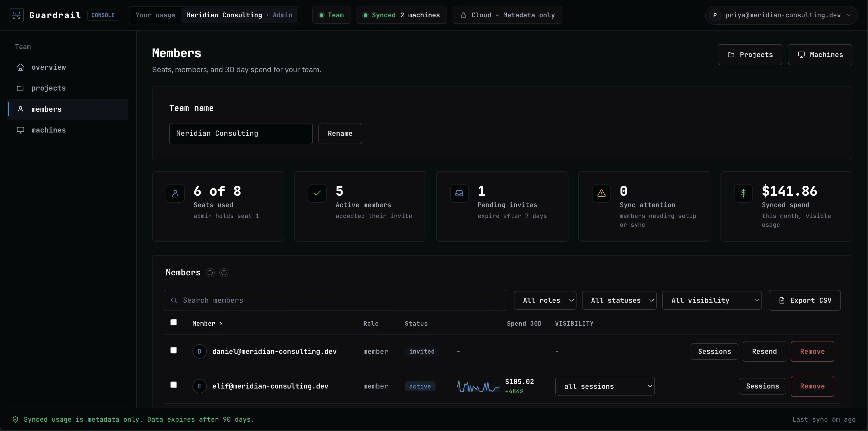
Task: Click the projects folder icon in sidebar
Action: tap(21, 88)
